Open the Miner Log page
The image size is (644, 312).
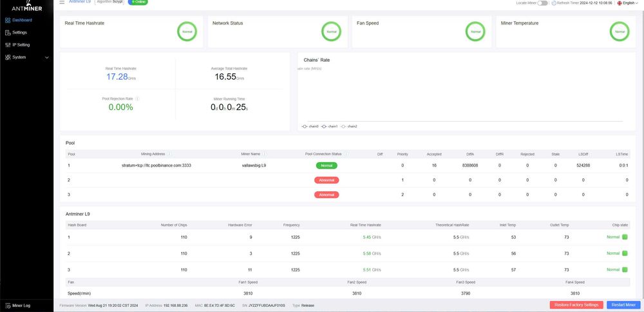point(21,306)
